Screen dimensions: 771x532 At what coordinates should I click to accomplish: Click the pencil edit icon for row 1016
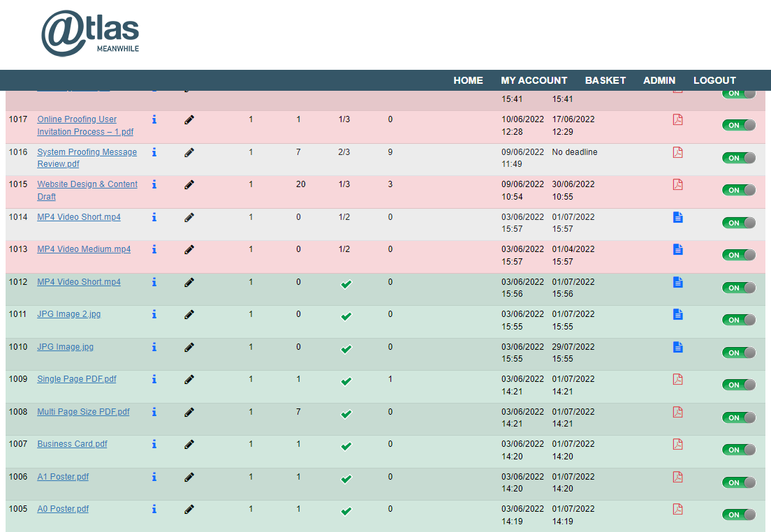[x=189, y=152]
